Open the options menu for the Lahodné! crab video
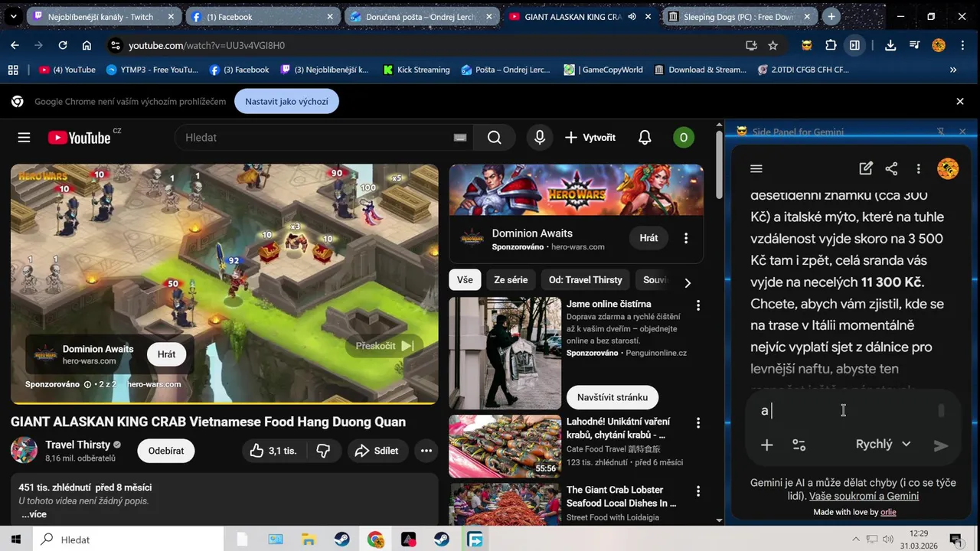 697,422
